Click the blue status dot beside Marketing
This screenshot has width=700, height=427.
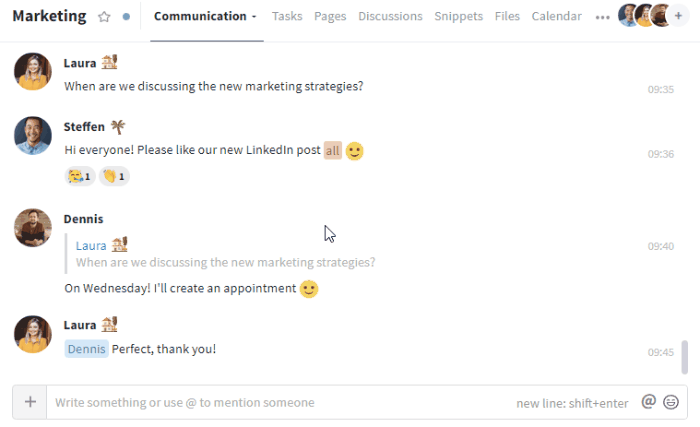click(126, 17)
